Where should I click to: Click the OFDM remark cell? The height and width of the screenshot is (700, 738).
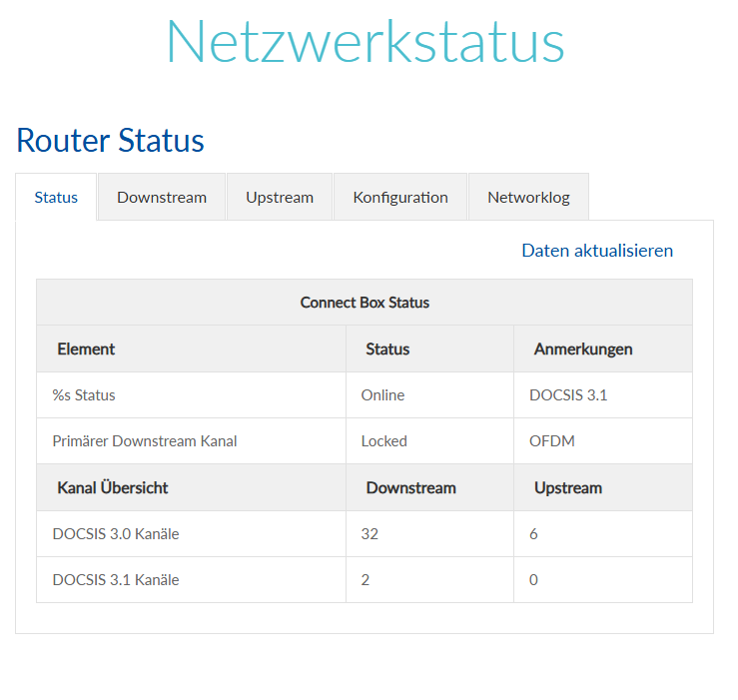click(x=550, y=441)
